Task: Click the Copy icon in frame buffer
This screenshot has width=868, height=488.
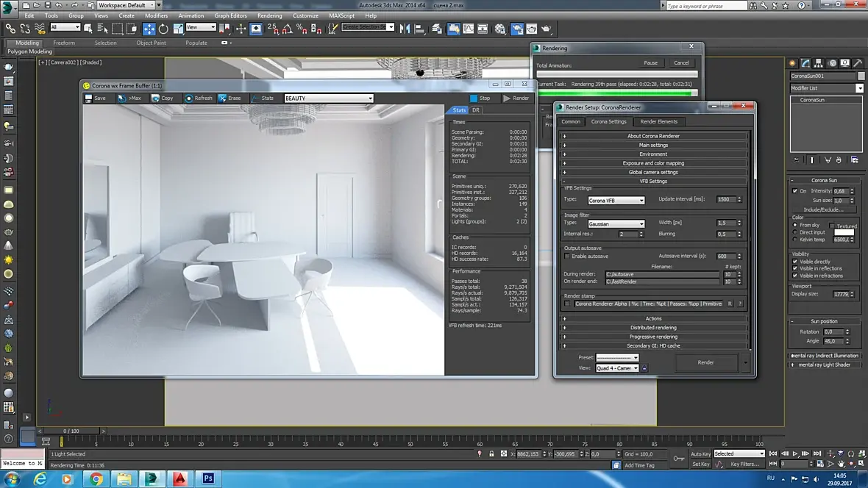Action: coord(156,98)
